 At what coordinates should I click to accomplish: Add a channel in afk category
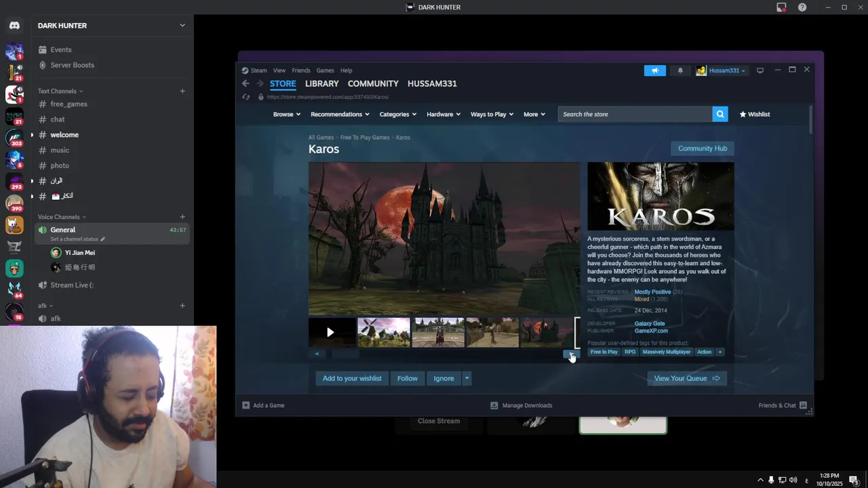coord(182,306)
